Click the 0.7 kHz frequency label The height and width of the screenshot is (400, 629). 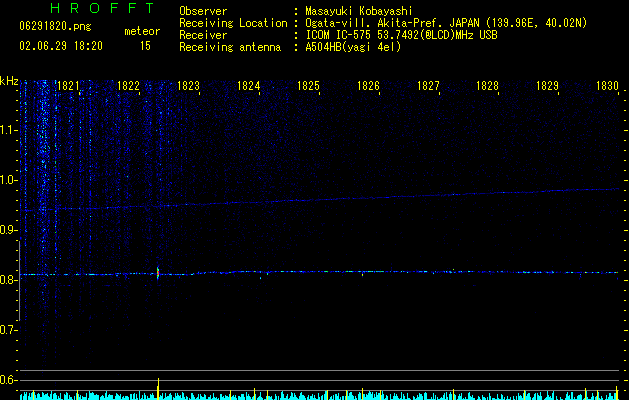[9, 330]
